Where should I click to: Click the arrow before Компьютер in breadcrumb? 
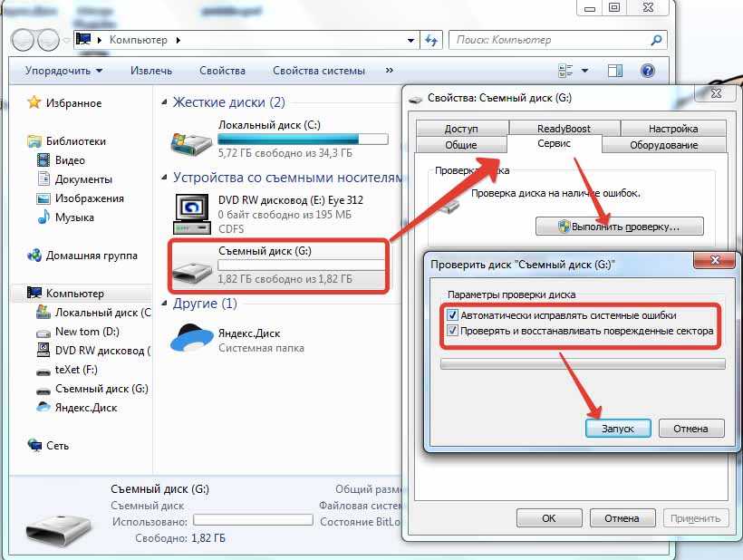point(100,40)
